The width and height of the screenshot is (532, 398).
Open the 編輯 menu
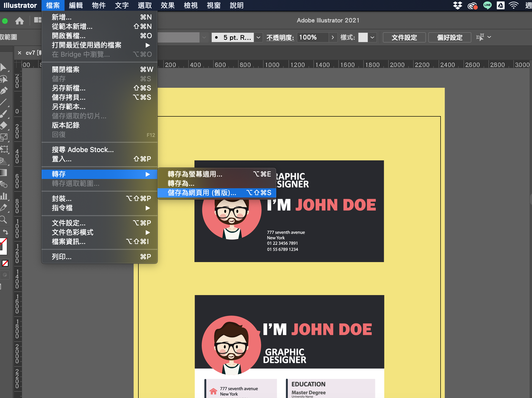[76, 5]
